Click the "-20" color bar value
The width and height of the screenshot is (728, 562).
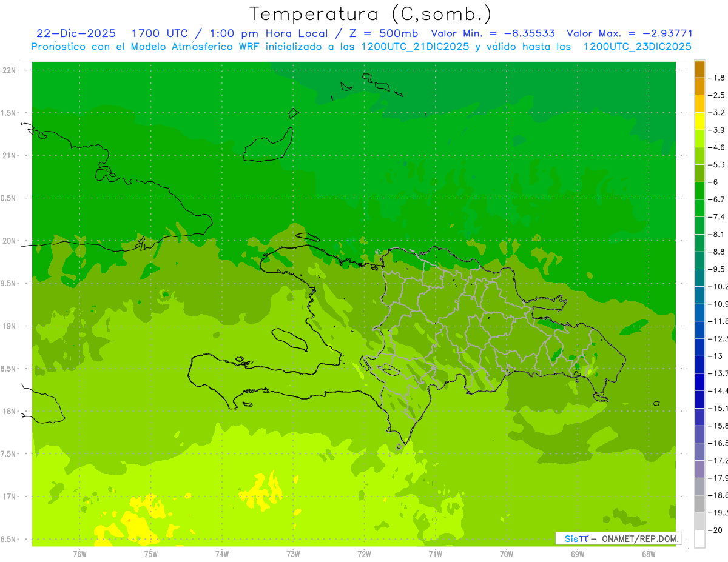coord(715,530)
